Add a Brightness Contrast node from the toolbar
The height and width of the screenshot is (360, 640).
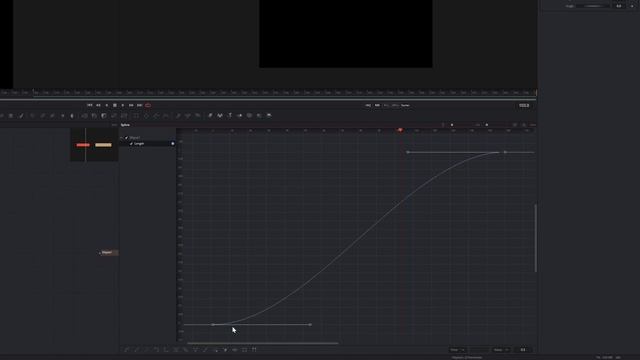[62, 116]
